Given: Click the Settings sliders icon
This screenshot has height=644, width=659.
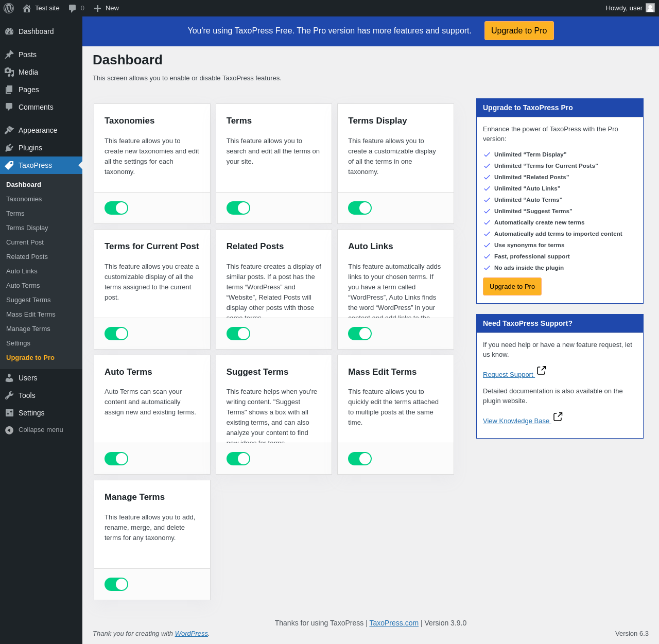Looking at the screenshot, I should 9,413.
